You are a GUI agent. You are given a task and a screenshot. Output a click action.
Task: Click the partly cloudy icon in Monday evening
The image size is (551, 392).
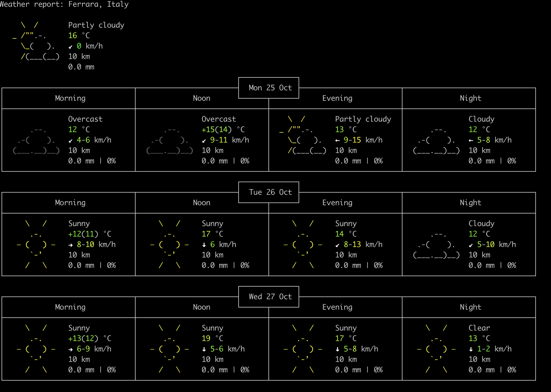click(303, 140)
